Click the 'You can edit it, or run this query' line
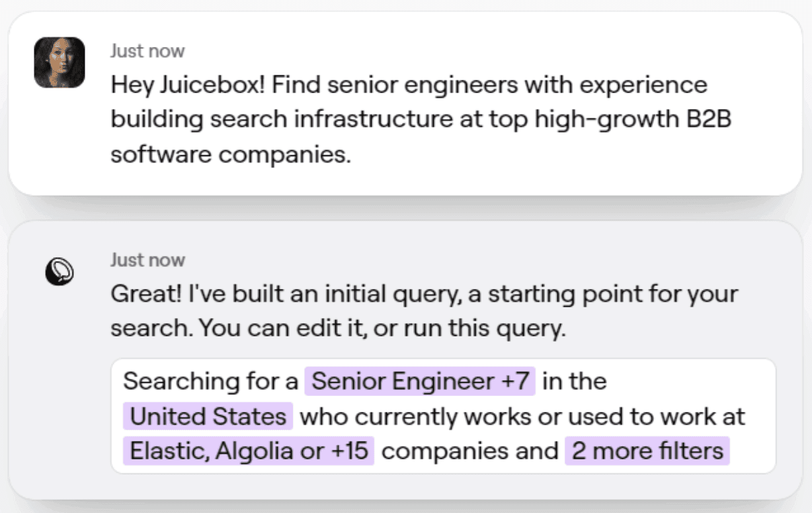Screen dimensions: 812x513 pyautogui.click(x=337, y=329)
